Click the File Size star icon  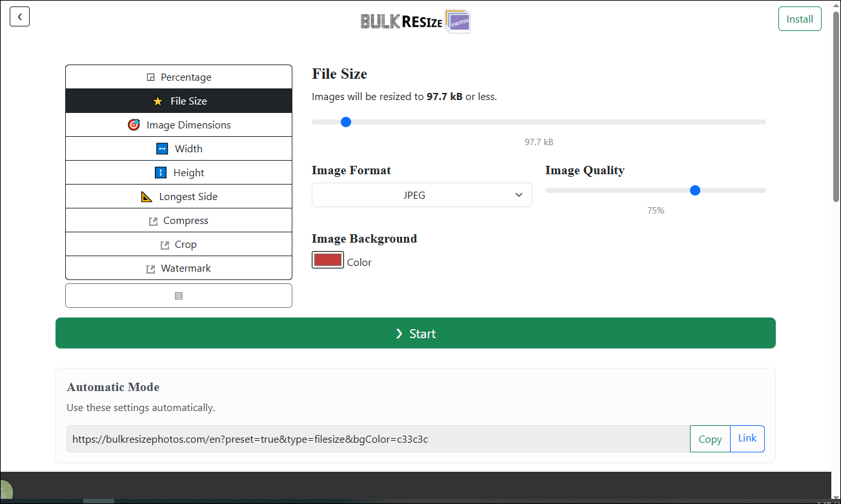click(157, 101)
